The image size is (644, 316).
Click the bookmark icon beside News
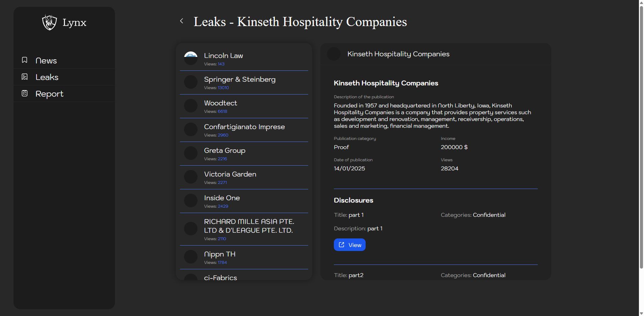[x=25, y=60]
